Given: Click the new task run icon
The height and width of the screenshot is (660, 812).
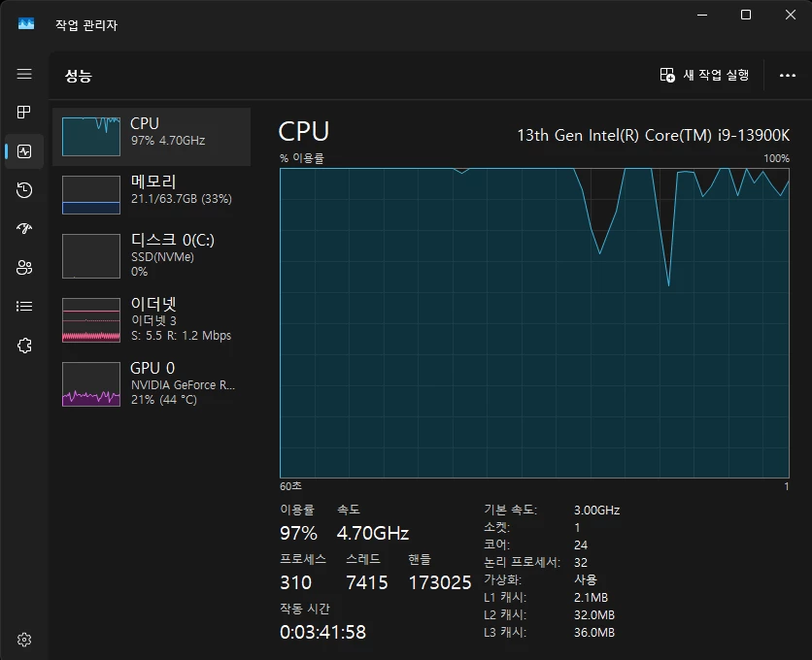Looking at the screenshot, I should (667, 75).
